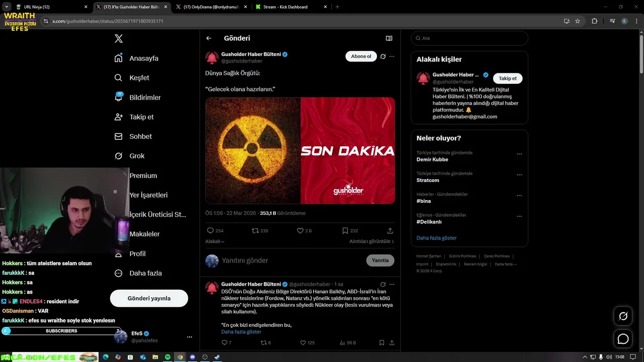The width and height of the screenshot is (644, 362).
Task: Click Yanıtla reply button
Action: (380, 260)
